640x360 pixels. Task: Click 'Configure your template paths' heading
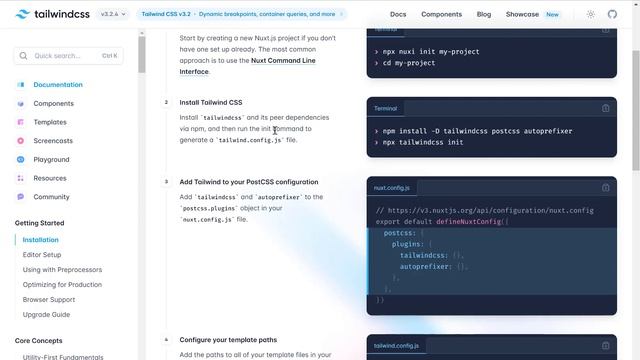point(228,340)
